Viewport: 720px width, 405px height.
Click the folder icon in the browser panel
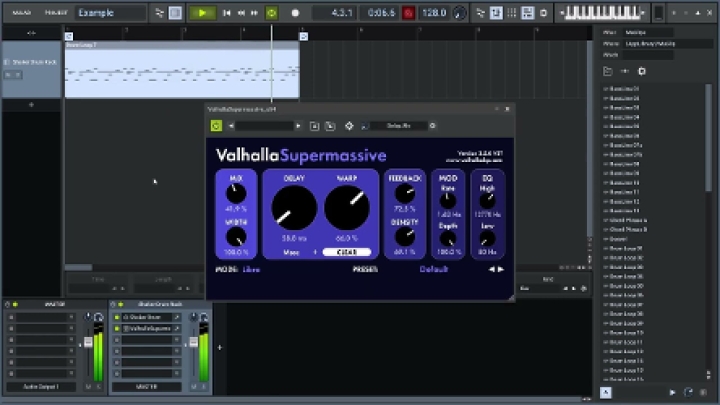[608, 71]
